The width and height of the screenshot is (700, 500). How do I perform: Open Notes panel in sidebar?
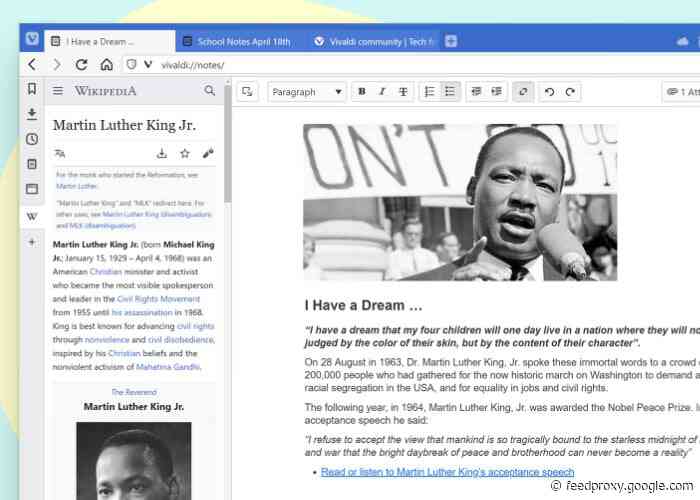pos(32,164)
